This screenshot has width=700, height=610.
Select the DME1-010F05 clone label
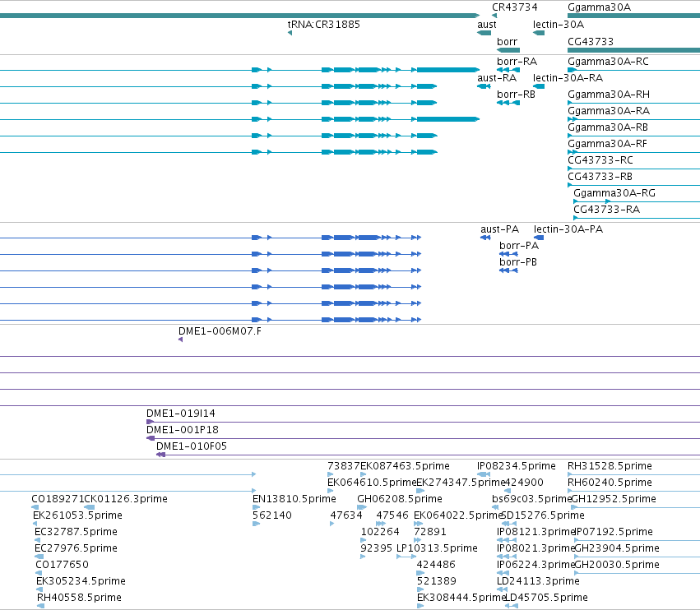pyautogui.click(x=192, y=446)
